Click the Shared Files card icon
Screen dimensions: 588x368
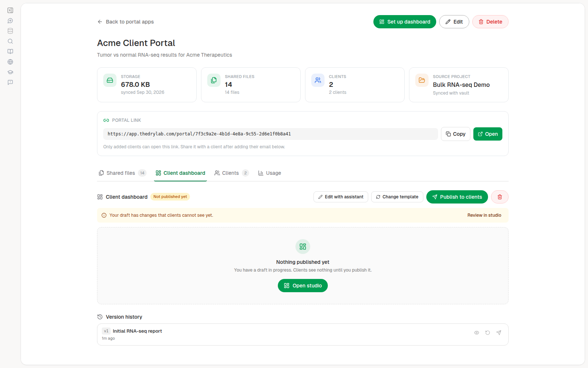(214, 80)
